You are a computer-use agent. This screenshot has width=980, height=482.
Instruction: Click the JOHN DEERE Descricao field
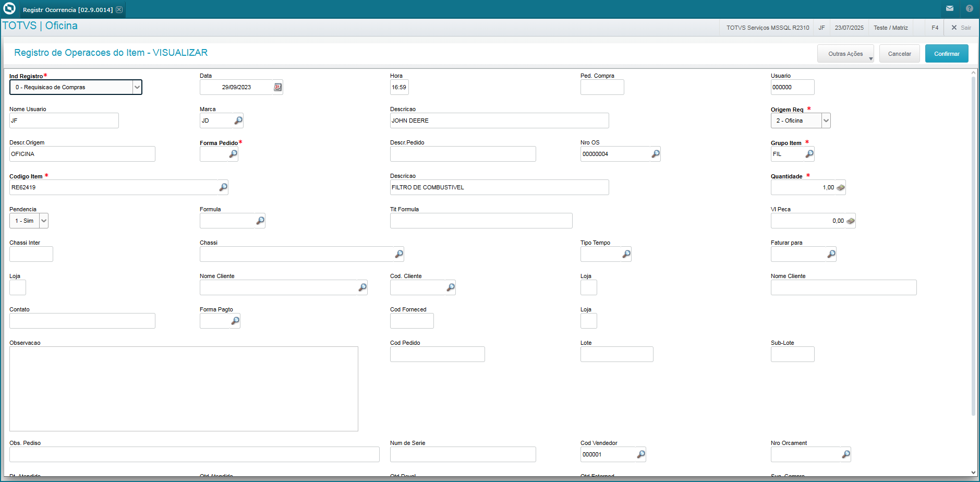[x=500, y=121]
